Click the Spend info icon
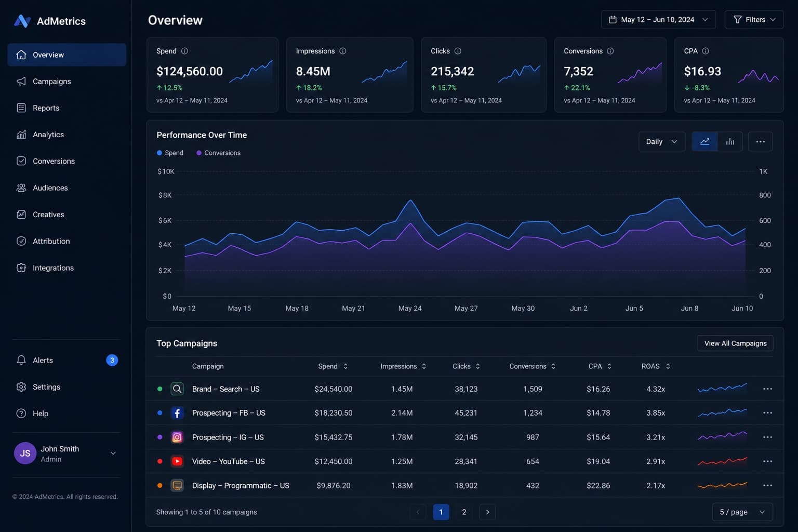Image resolution: width=798 pixels, height=532 pixels. coord(184,51)
